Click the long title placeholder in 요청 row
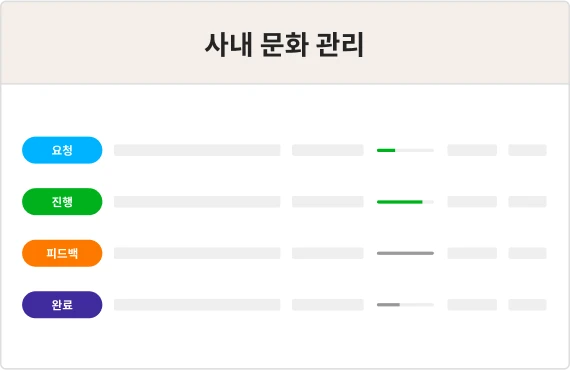 197,150
